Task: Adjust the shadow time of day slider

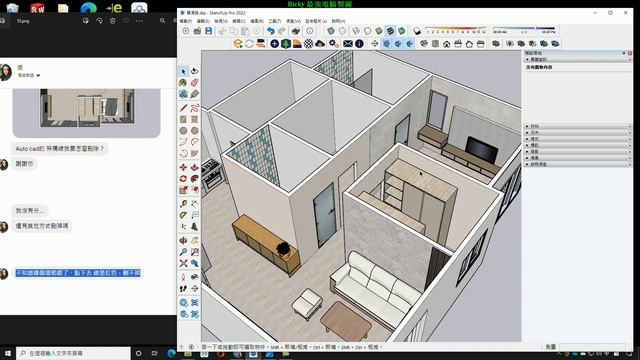Action: pyautogui.click(x=524, y=31)
